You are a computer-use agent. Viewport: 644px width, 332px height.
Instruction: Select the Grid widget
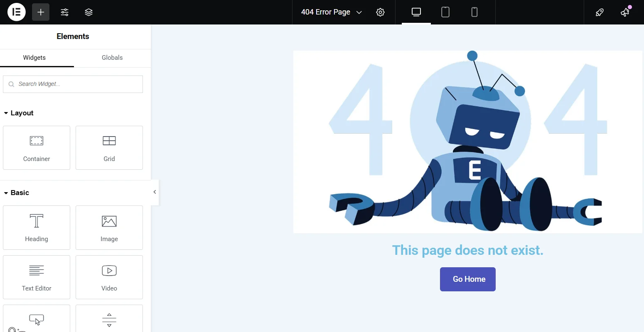coord(109,148)
